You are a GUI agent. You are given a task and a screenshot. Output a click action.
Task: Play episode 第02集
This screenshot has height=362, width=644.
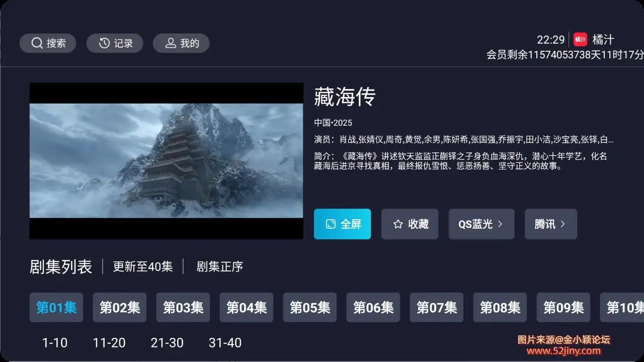pyautogui.click(x=120, y=307)
